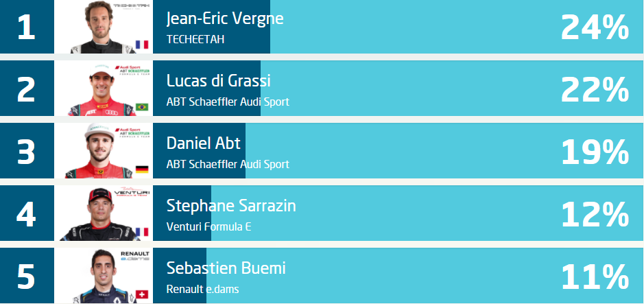Click the French flag beside Jean-Eric Vergne

142,45
